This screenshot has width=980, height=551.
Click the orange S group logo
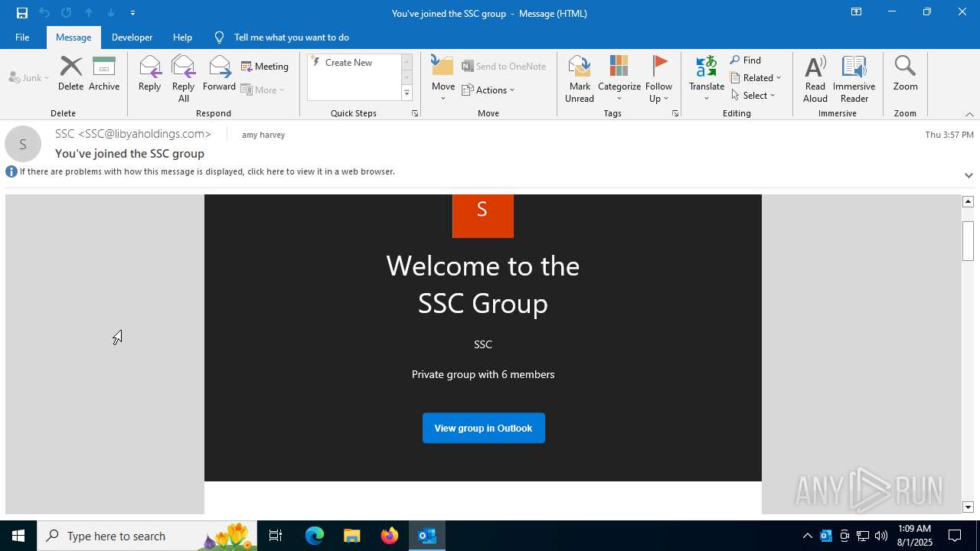483,216
